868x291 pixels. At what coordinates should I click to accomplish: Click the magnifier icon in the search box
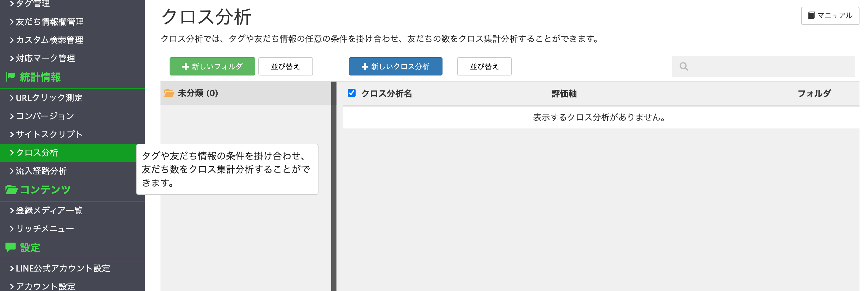(684, 66)
